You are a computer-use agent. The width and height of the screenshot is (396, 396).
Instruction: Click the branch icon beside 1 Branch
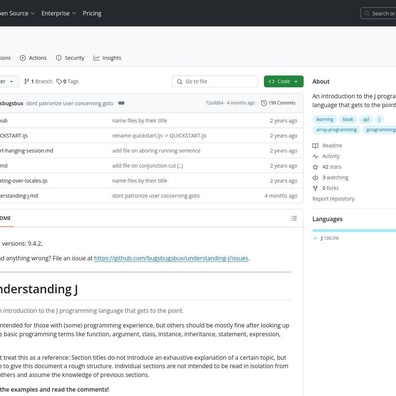[27, 81]
